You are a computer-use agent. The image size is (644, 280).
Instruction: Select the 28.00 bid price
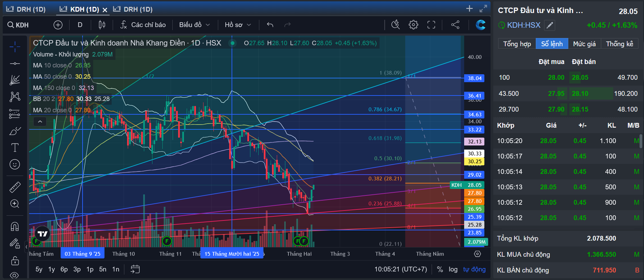pyautogui.click(x=556, y=78)
